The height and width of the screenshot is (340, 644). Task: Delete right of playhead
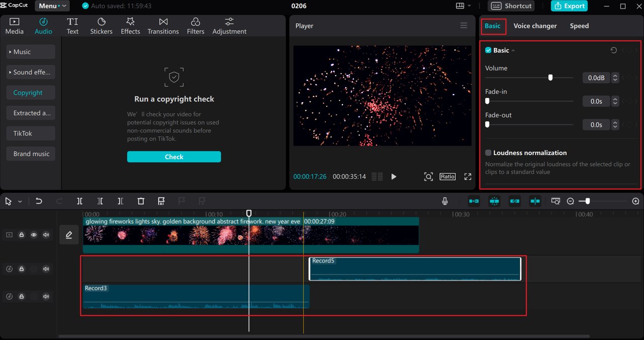(120, 201)
